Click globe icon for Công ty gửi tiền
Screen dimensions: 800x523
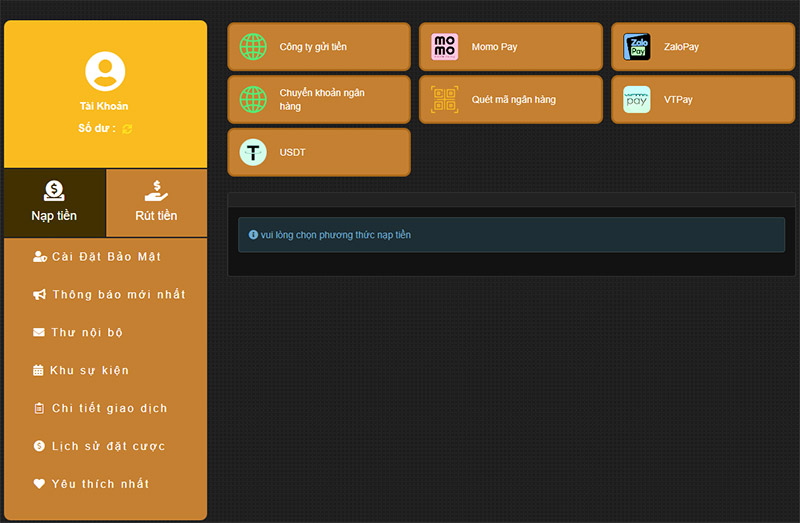click(x=253, y=47)
